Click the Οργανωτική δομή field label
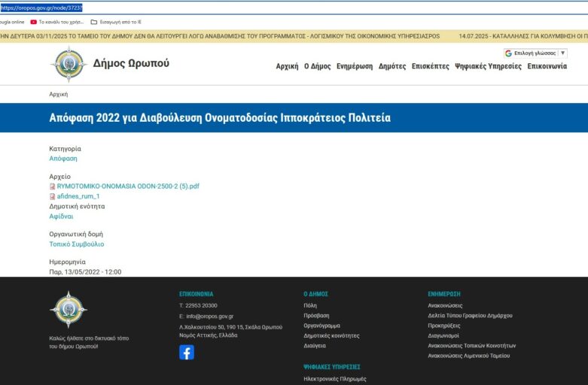 (76, 234)
